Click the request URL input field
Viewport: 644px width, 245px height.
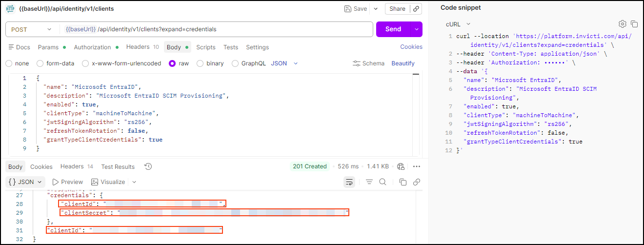pos(216,29)
